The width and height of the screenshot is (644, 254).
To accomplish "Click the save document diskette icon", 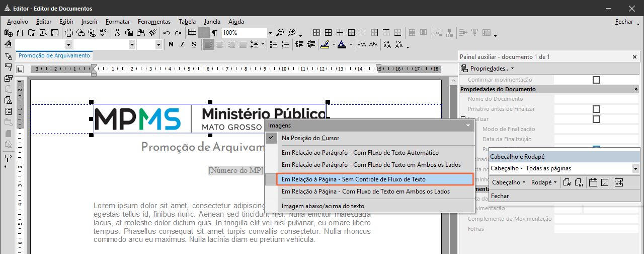I will tap(55, 33).
